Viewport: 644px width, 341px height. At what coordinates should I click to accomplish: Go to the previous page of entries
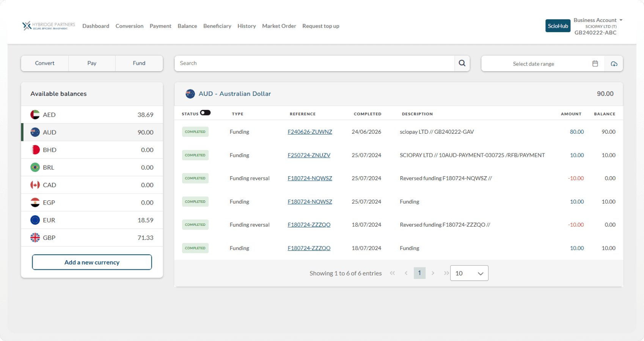point(406,273)
